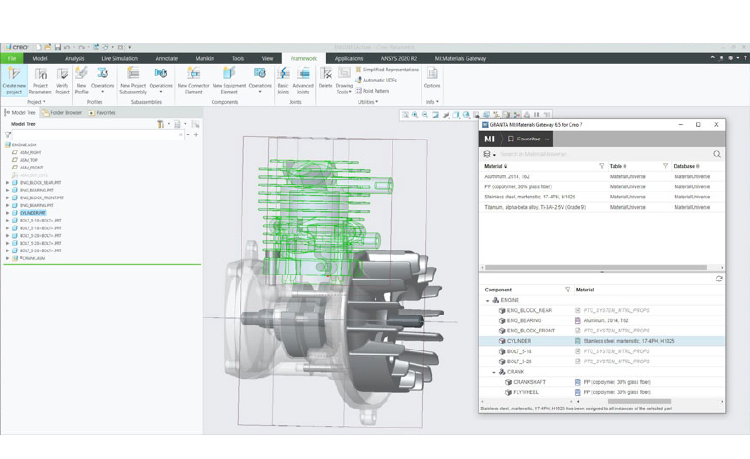The image size is (750, 459).
Task: Sort by the Material column header
Action: pos(496,166)
